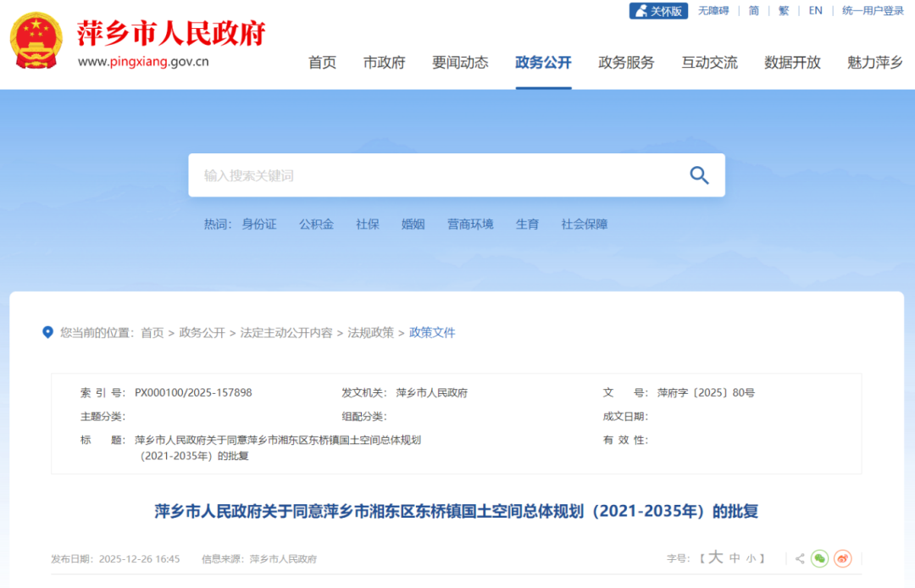The height and width of the screenshot is (588, 915).
Task: Go to 首页 nav tab
Action: point(322,63)
